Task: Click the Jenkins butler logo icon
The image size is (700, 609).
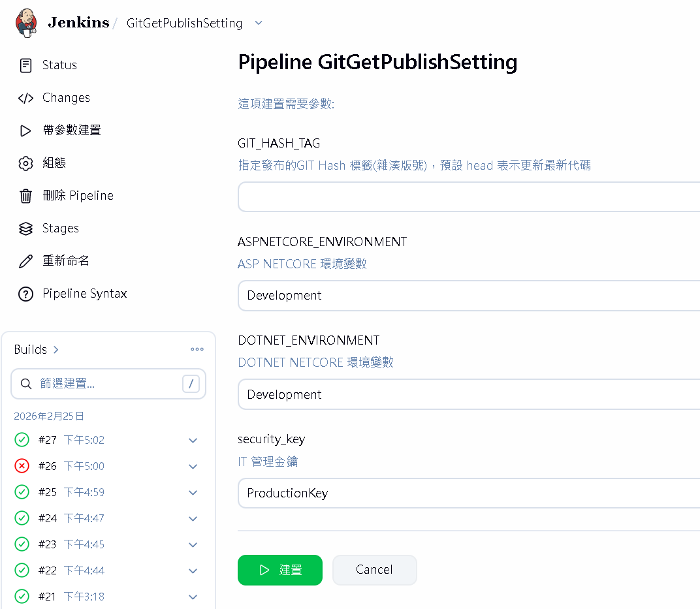Action: point(26,23)
